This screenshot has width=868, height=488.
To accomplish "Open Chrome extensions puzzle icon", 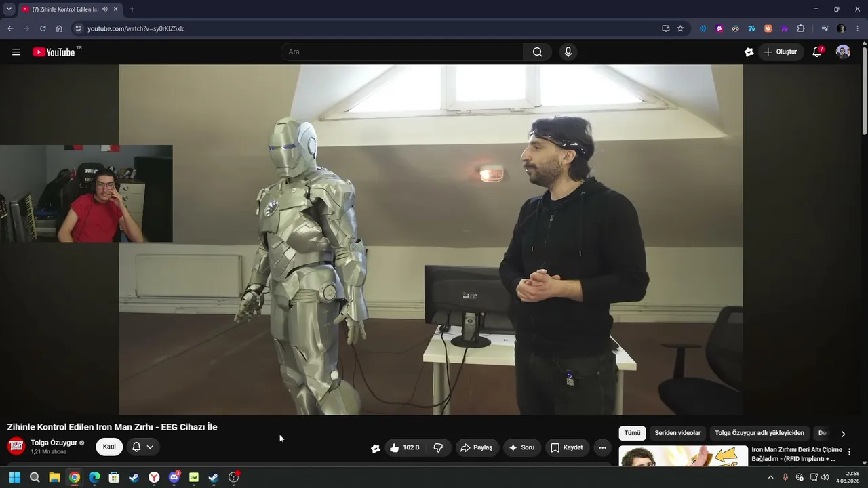I will (x=801, y=28).
